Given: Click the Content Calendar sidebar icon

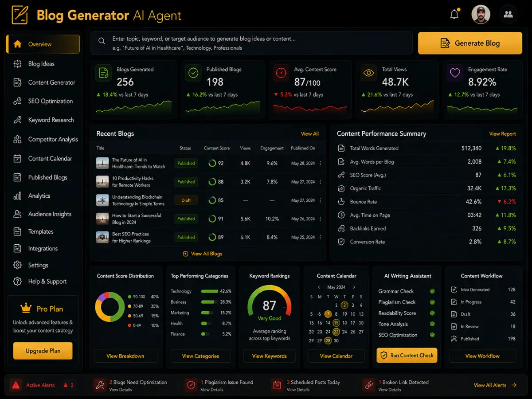Looking at the screenshot, I should tap(17, 158).
